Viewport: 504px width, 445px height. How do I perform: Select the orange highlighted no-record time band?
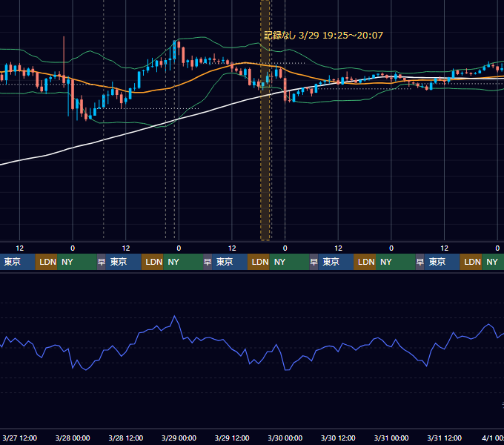coord(265,120)
